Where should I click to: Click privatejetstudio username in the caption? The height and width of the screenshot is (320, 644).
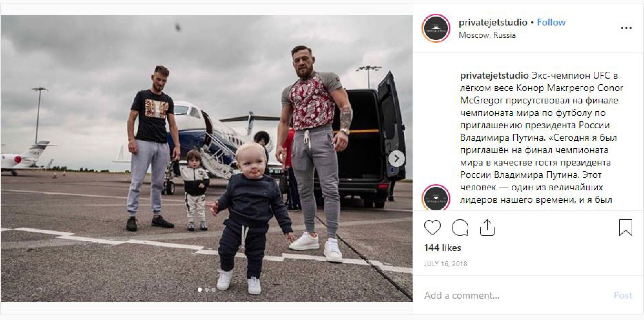click(x=494, y=76)
